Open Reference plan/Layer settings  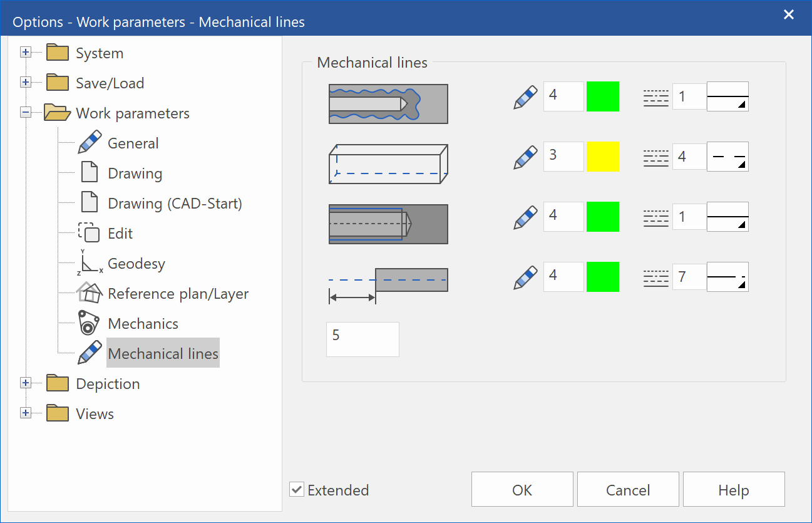click(x=178, y=294)
